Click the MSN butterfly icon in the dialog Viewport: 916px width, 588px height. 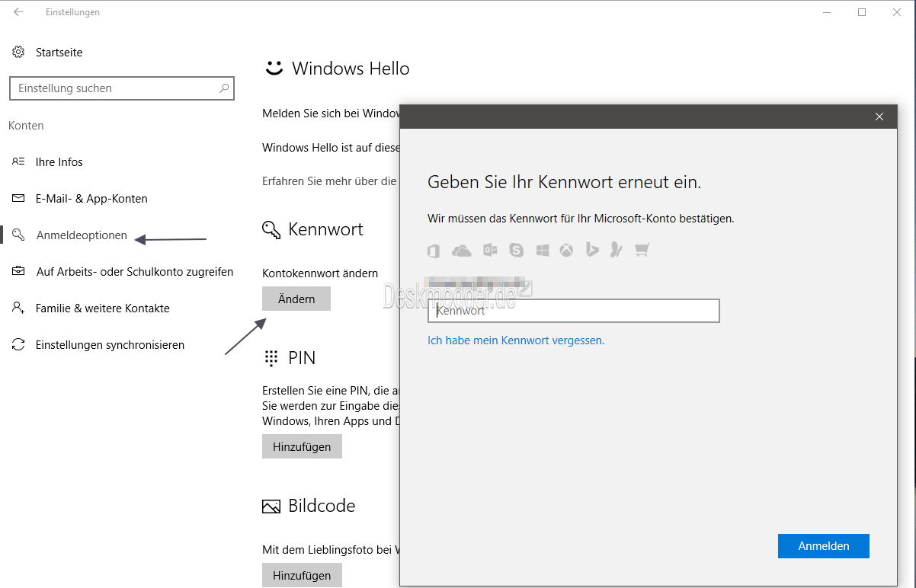coord(617,250)
